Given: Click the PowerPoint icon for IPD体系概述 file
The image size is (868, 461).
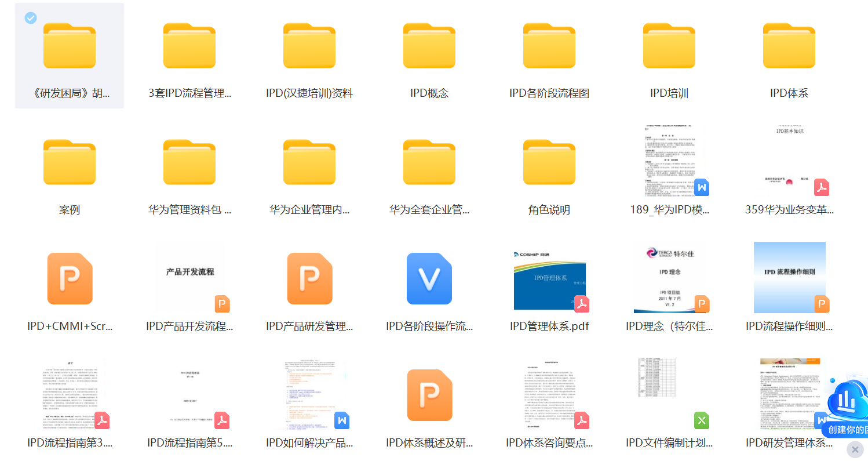Looking at the screenshot, I should [x=429, y=395].
